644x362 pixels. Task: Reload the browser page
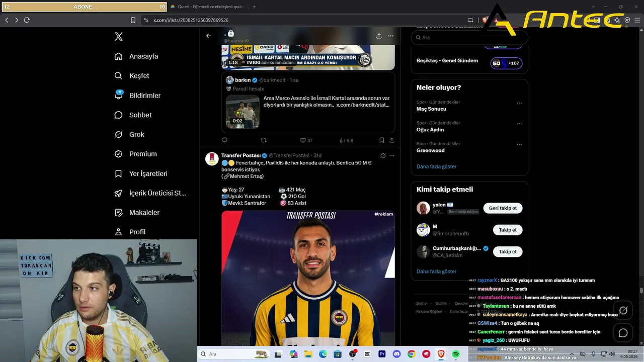click(x=27, y=20)
